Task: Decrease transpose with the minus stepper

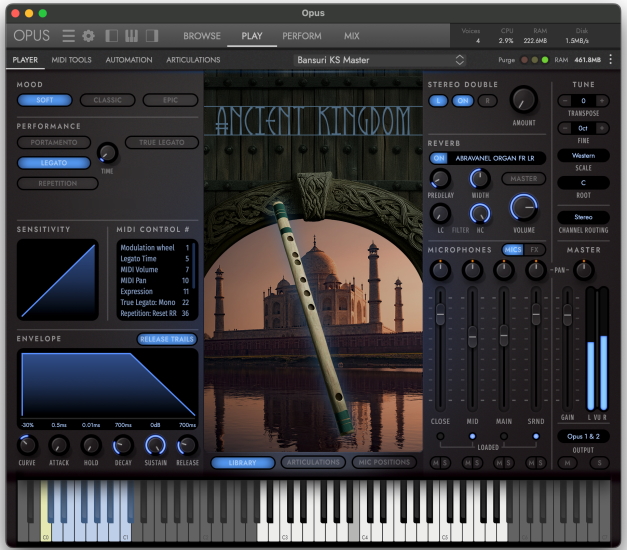Action: coord(565,101)
